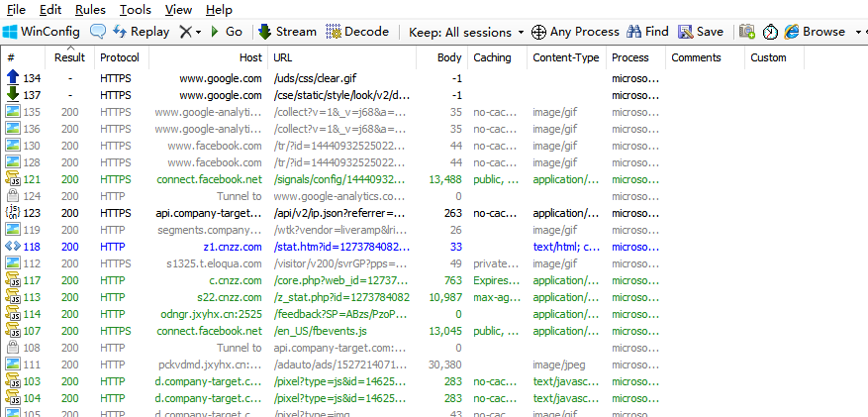This screenshot has height=417, width=868.
Task: Toggle the Decode option
Action: [x=357, y=32]
